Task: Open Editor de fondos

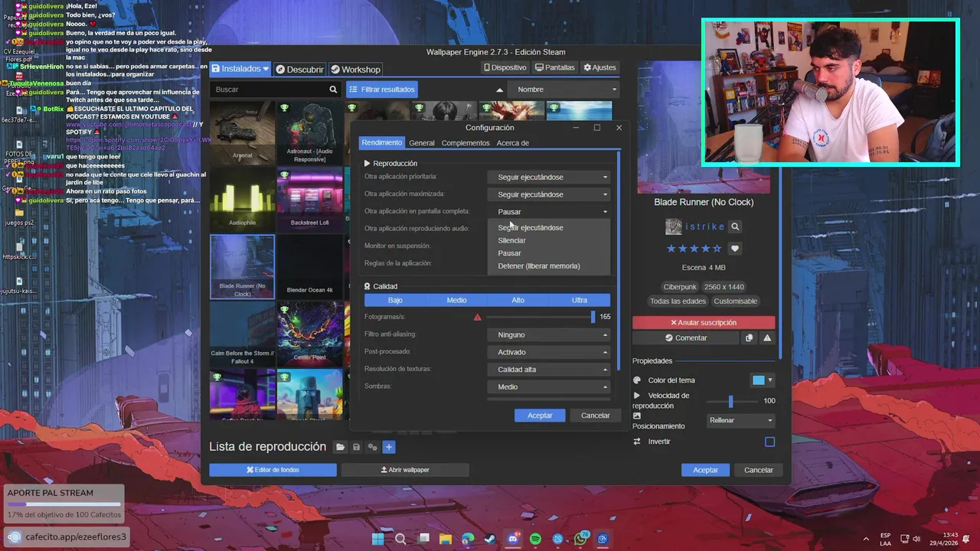Action: (273, 470)
